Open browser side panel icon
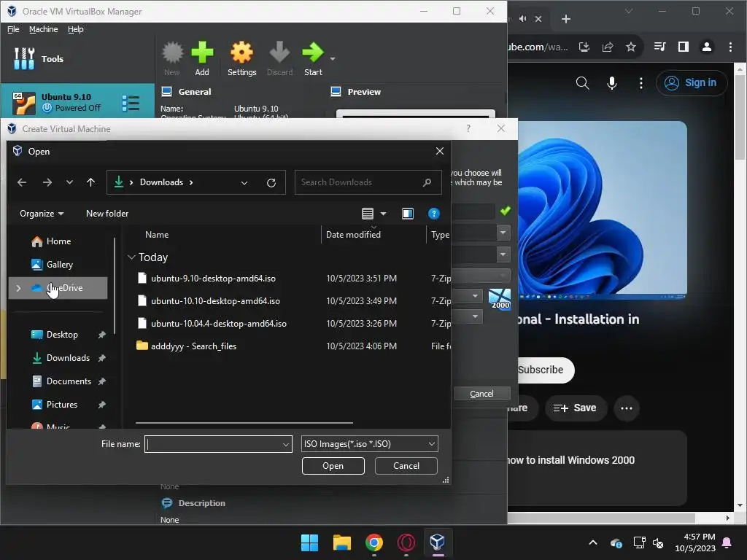The height and width of the screenshot is (560, 747). coord(683,47)
